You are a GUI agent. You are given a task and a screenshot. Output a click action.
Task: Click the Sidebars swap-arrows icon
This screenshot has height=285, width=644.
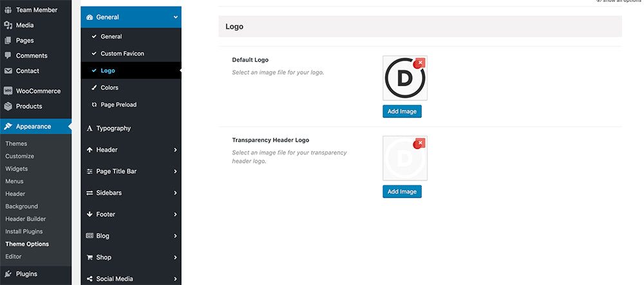point(90,193)
